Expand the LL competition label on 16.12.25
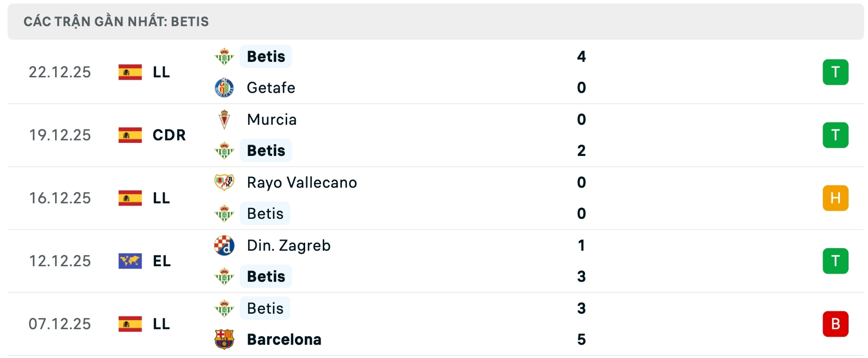The height and width of the screenshot is (358, 868). click(160, 198)
